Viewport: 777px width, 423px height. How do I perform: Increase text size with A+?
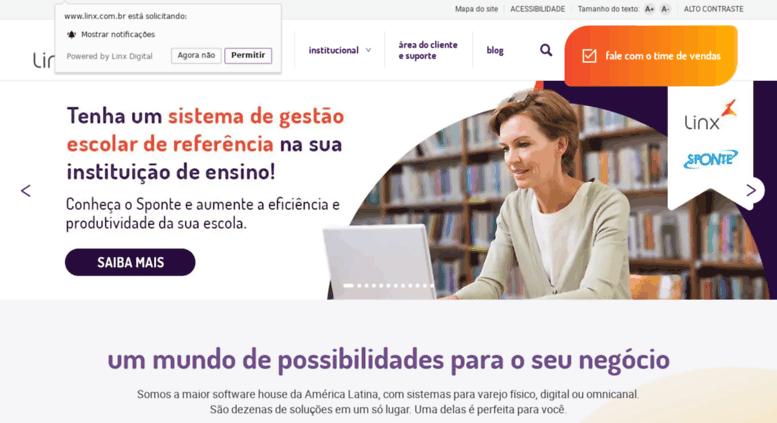coord(649,9)
